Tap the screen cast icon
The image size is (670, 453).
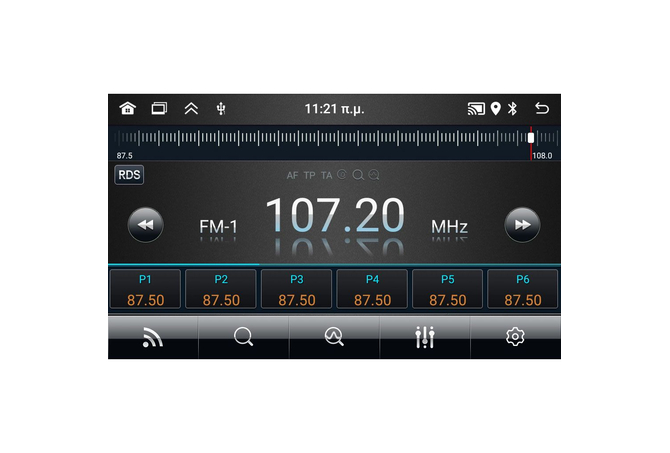pos(476,108)
